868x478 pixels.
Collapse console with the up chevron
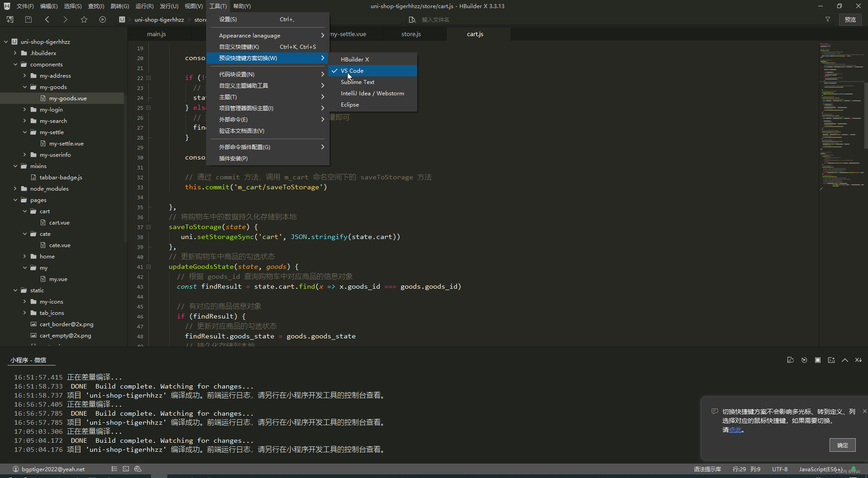click(844, 360)
